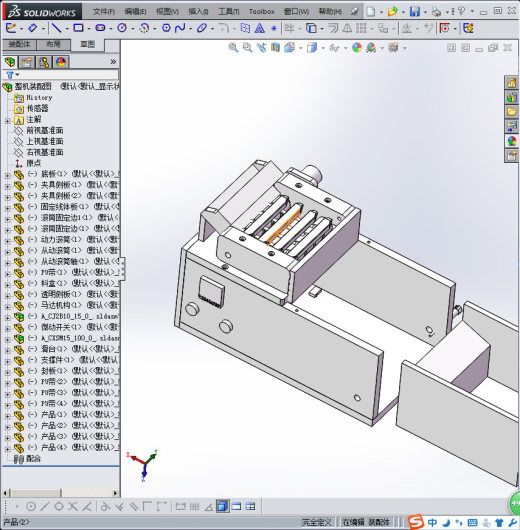520x530 pixels.
Task: Expand the 底板<1> component tree node
Action: tap(7, 175)
